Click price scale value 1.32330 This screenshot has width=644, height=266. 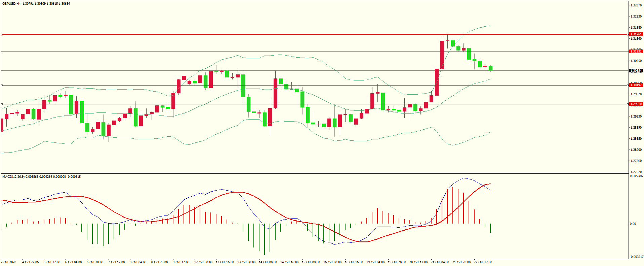click(x=636, y=16)
